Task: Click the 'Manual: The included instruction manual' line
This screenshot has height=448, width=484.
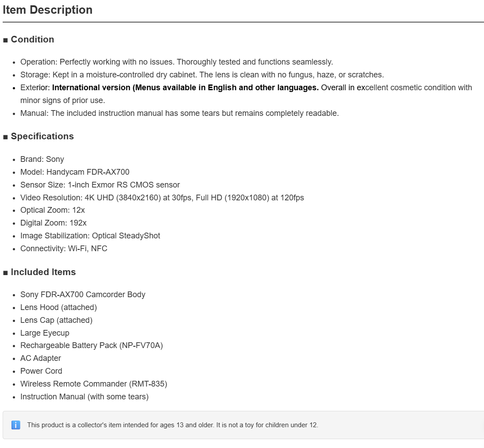Action: click(x=179, y=113)
